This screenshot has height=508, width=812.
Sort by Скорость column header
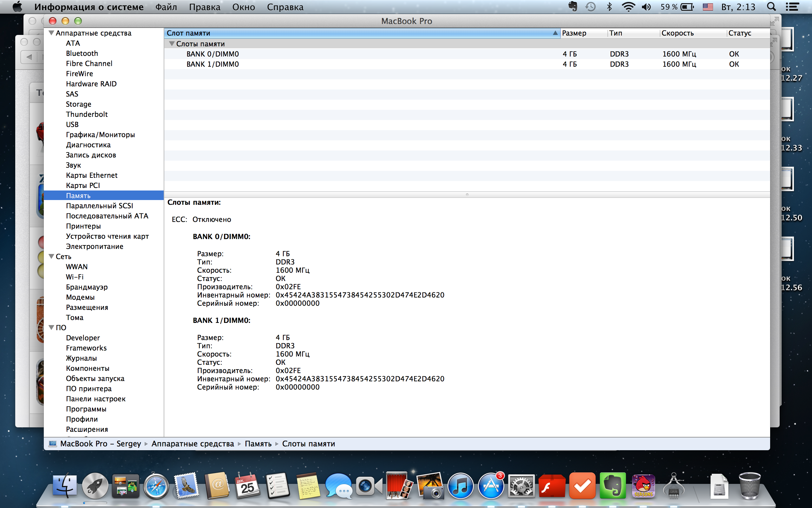point(693,33)
